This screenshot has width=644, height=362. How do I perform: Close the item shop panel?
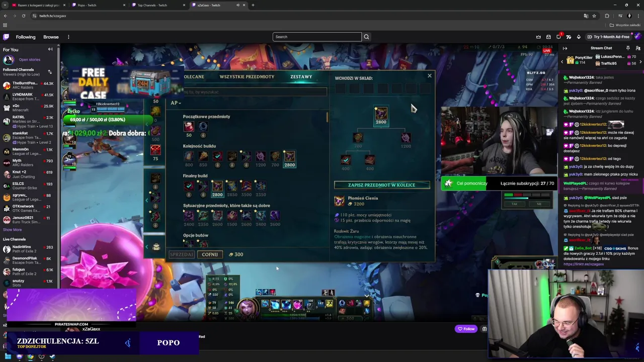pyautogui.click(x=429, y=76)
